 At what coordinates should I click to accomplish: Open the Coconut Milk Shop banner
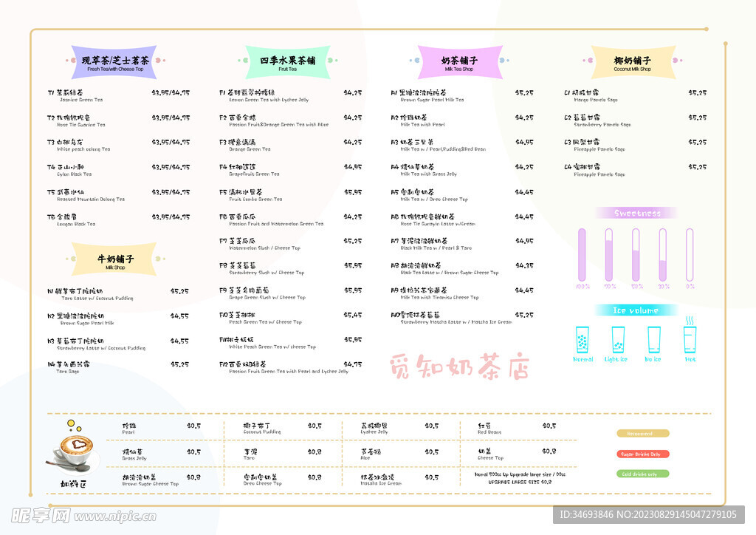pos(633,63)
